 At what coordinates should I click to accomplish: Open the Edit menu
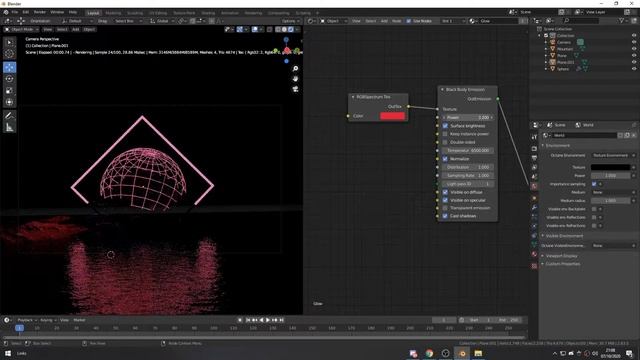tap(26, 12)
